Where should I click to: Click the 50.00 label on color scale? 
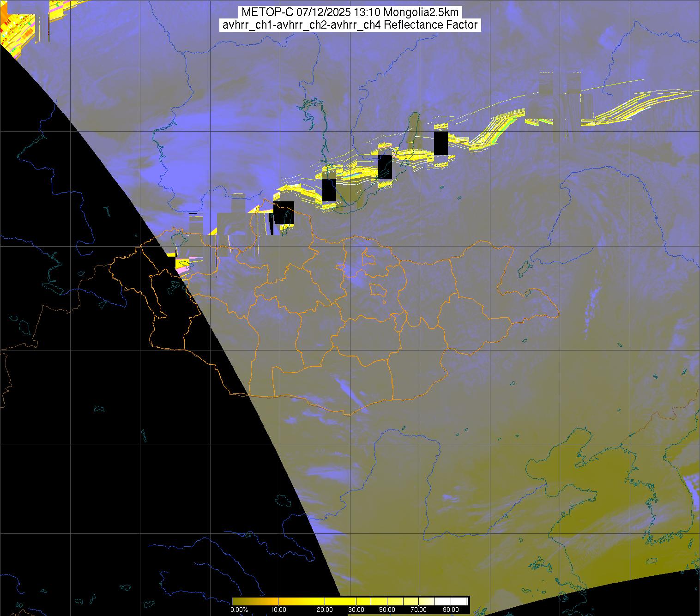[387, 610]
